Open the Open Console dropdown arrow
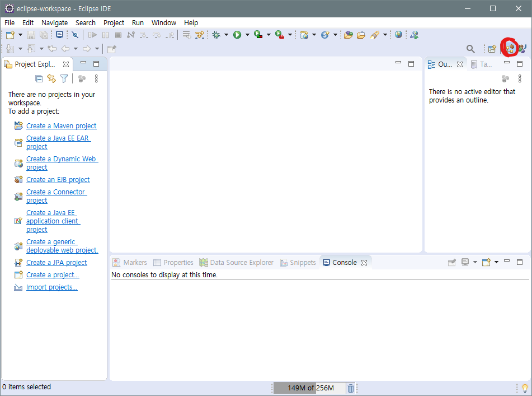This screenshot has width=532, height=396. point(496,262)
